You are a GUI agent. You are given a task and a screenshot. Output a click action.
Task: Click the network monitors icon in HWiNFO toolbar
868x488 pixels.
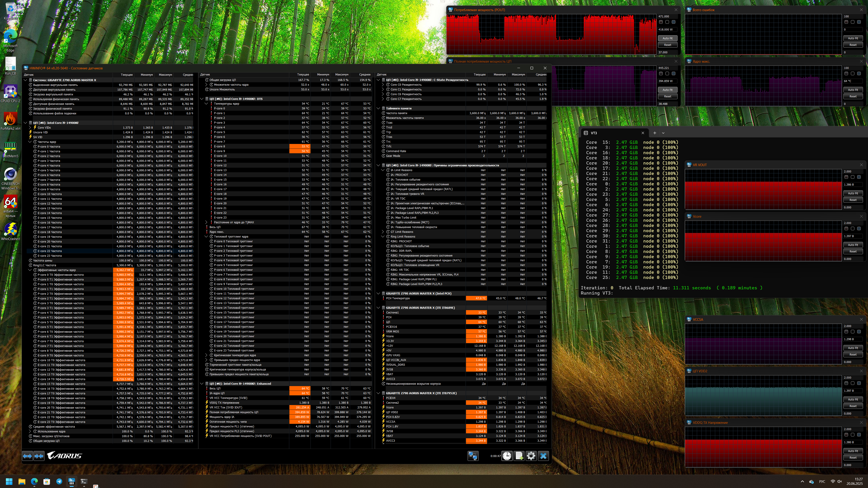pyautogui.click(x=473, y=456)
